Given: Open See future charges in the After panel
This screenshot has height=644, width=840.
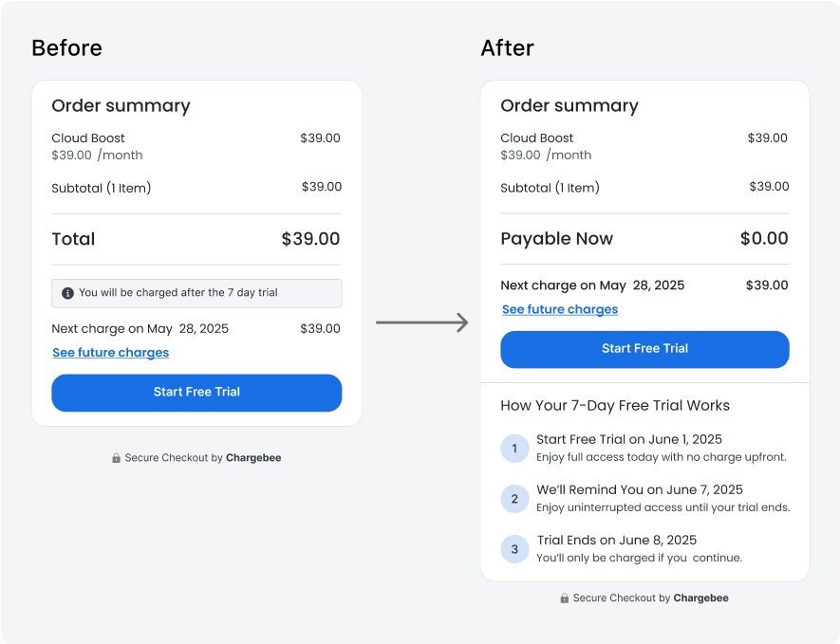Looking at the screenshot, I should [x=559, y=309].
